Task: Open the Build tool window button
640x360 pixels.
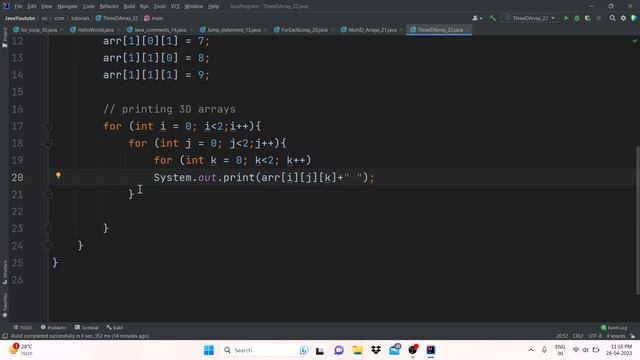Action: point(115,327)
